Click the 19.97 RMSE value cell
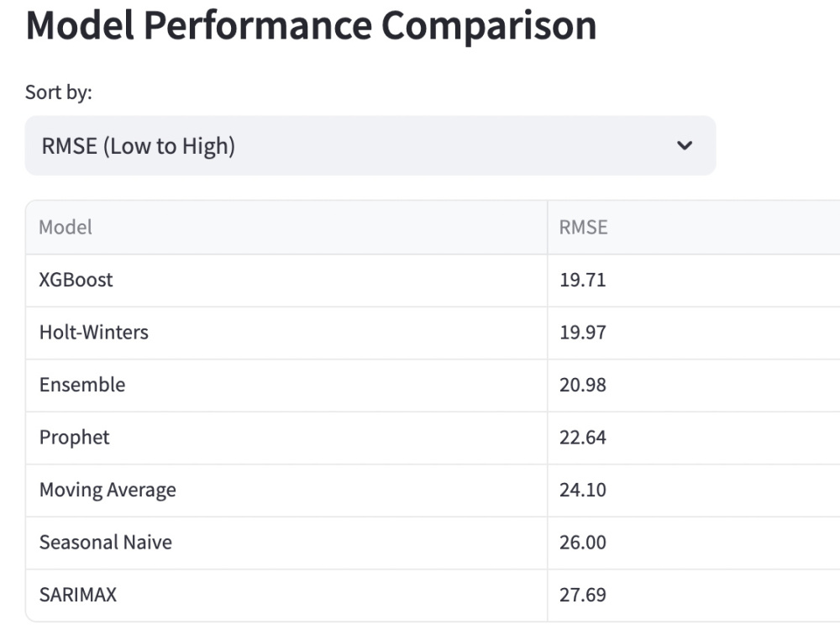The image size is (840, 630). [694, 333]
